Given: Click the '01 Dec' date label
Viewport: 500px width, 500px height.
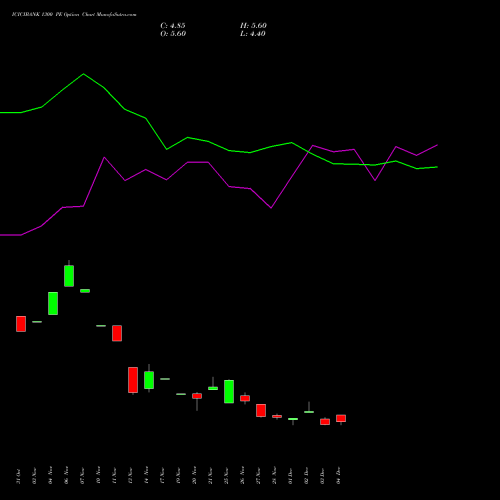Looking at the screenshot, I should (290, 476).
